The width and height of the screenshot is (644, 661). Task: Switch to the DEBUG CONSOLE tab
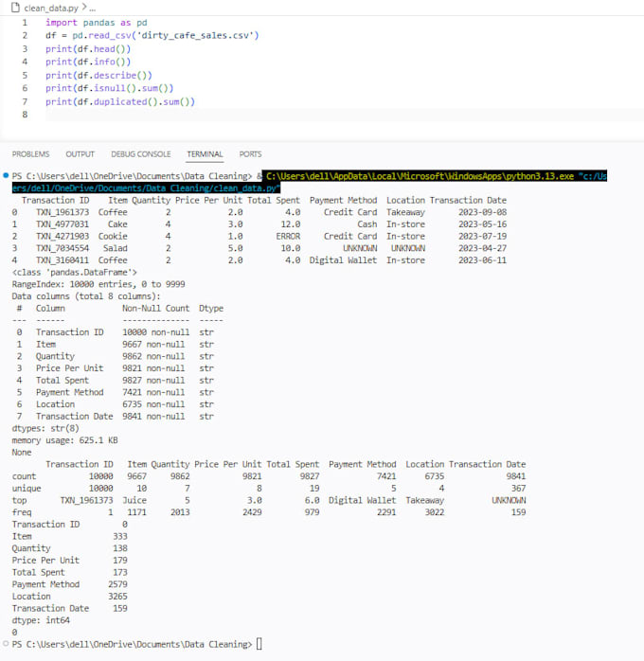(141, 154)
